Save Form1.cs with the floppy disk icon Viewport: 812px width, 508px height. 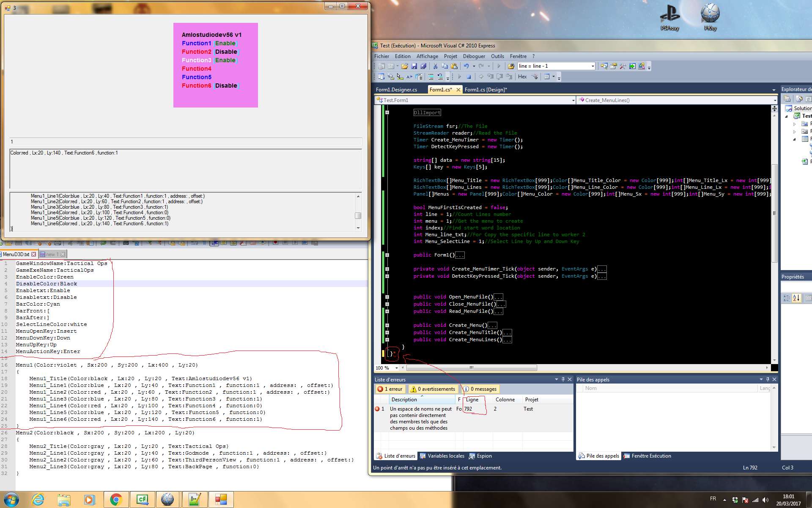(x=414, y=66)
